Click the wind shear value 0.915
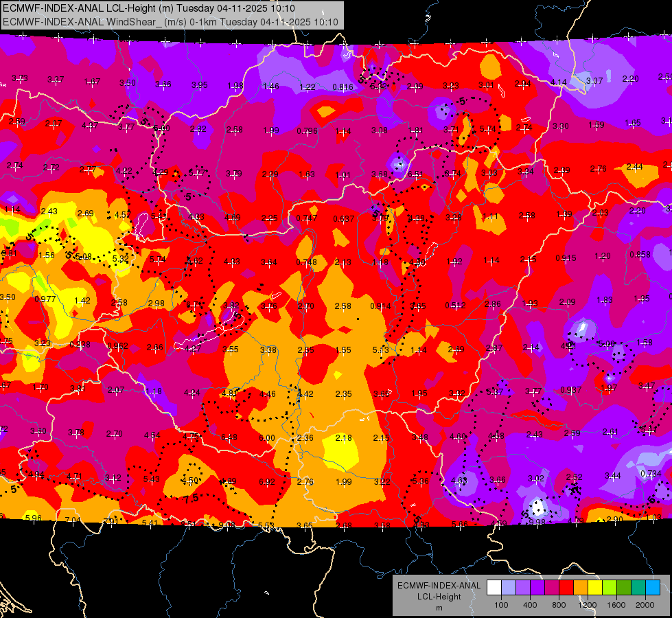The image size is (672, 618). (x=566, y=257)
